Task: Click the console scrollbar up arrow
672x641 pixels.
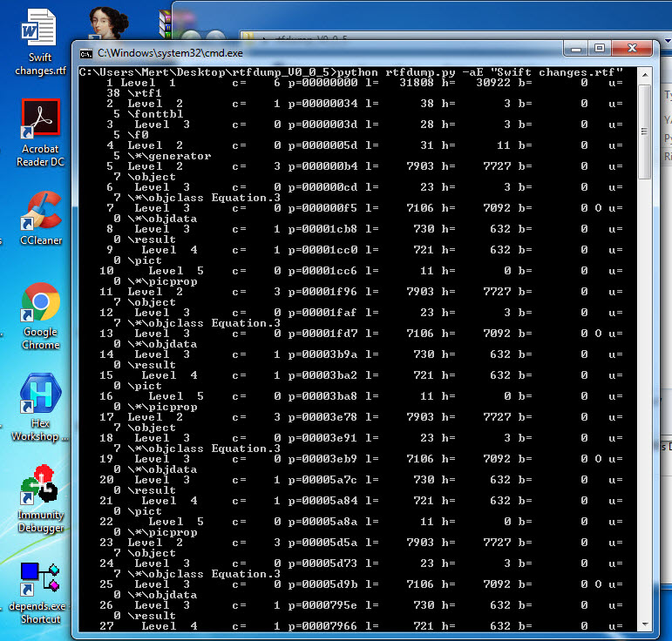Action: 644,74
